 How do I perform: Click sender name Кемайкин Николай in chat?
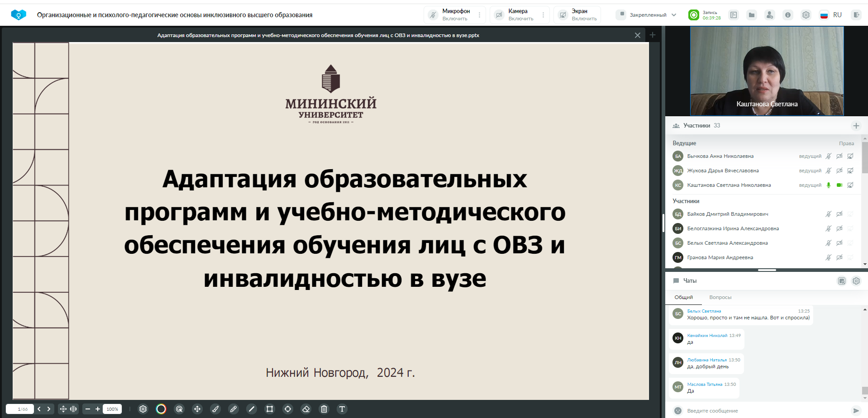[x=707, y=336]
